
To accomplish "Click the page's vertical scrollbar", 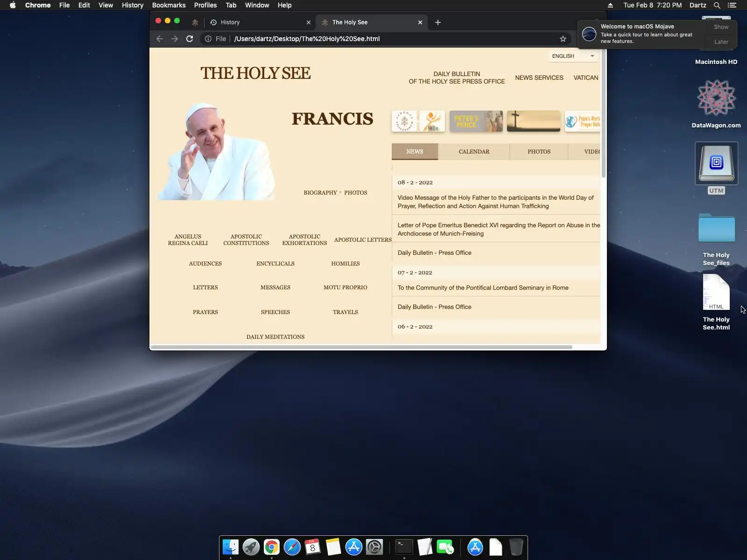I will [x=603, y=113].
